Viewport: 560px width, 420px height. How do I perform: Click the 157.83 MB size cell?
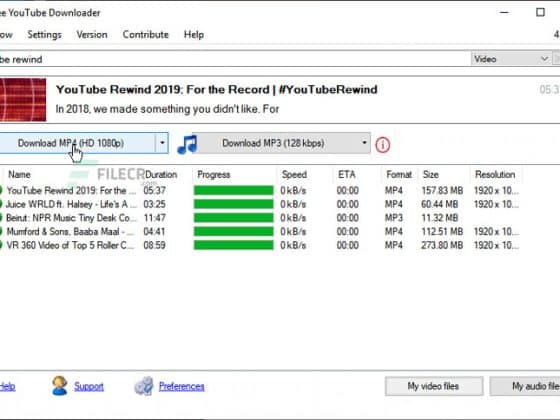point(442,190)
